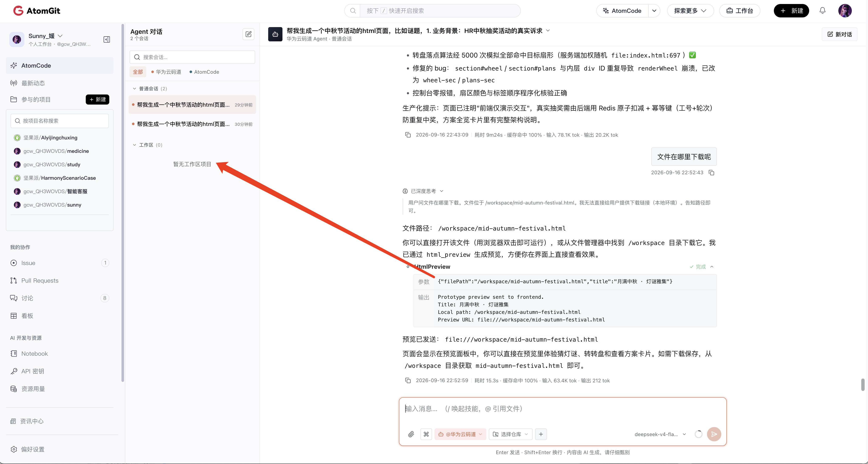Click the AtomGit logo

pos(37,11)
